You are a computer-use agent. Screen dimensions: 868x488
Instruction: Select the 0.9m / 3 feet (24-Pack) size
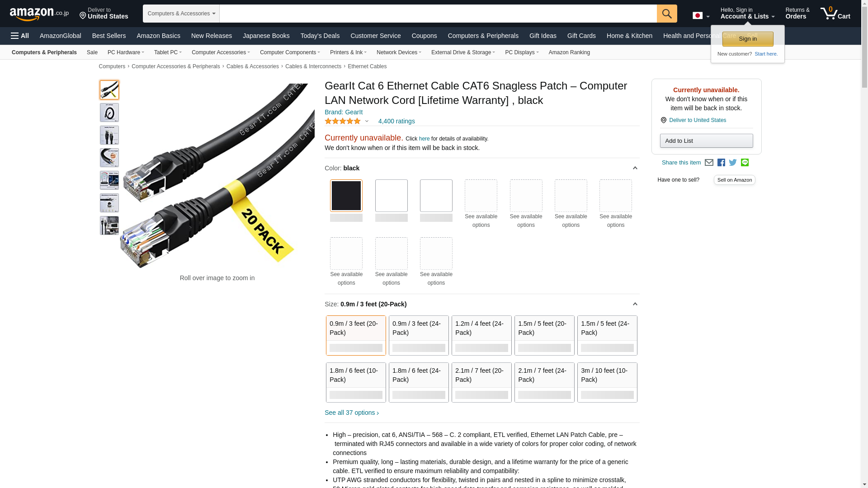(419, 335)
